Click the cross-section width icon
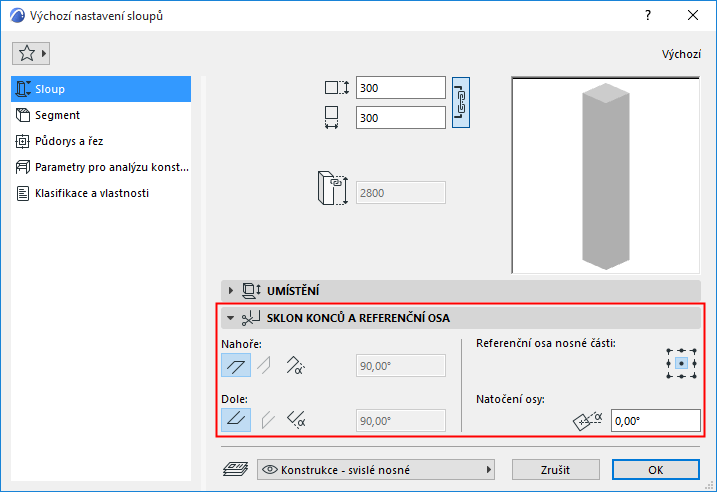The width and height of the screenshot is (717, 492). pos(332,118)
